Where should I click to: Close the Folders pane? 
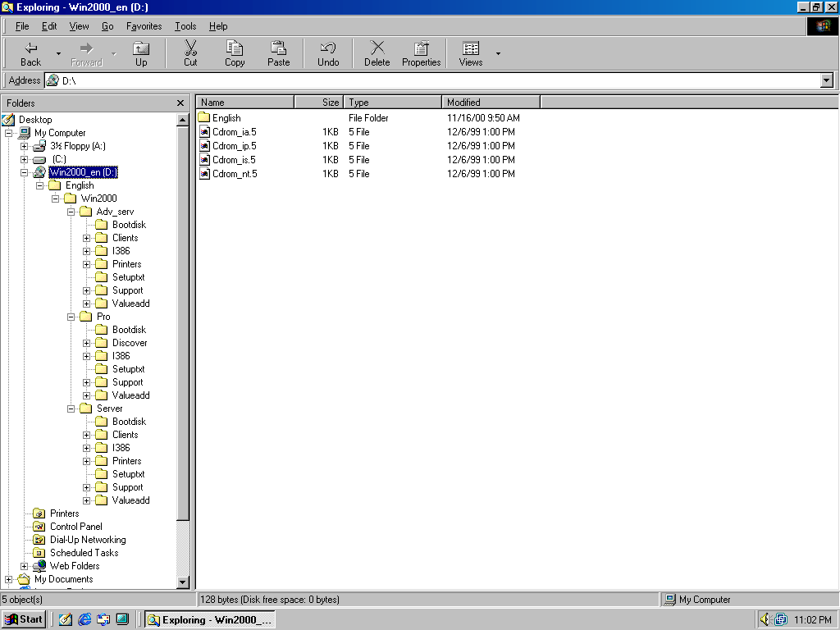(x=180, y=103)
